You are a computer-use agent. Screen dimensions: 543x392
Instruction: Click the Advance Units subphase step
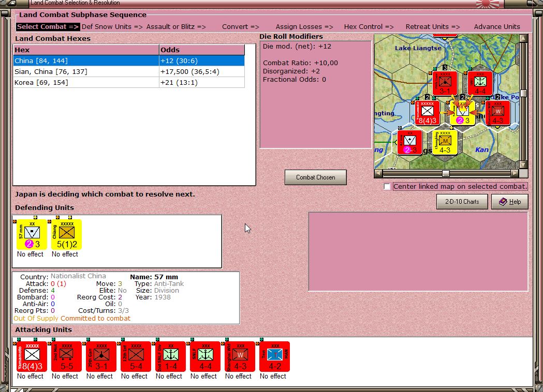(x=497, y=27)
